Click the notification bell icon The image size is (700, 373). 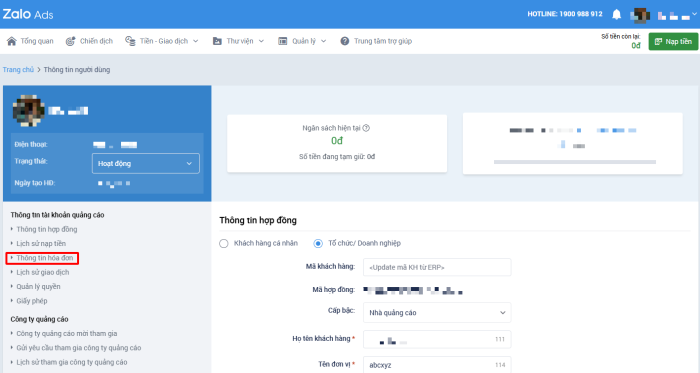click(617, 14)
